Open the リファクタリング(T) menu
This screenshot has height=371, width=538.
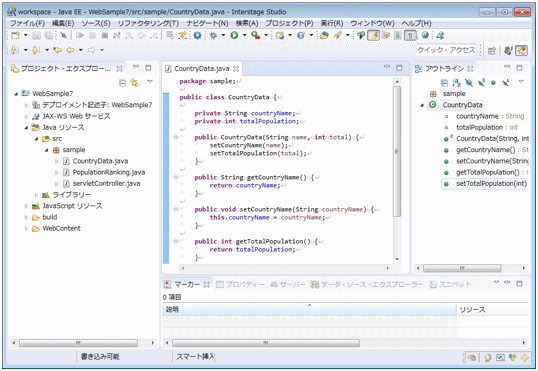(148, 23)
